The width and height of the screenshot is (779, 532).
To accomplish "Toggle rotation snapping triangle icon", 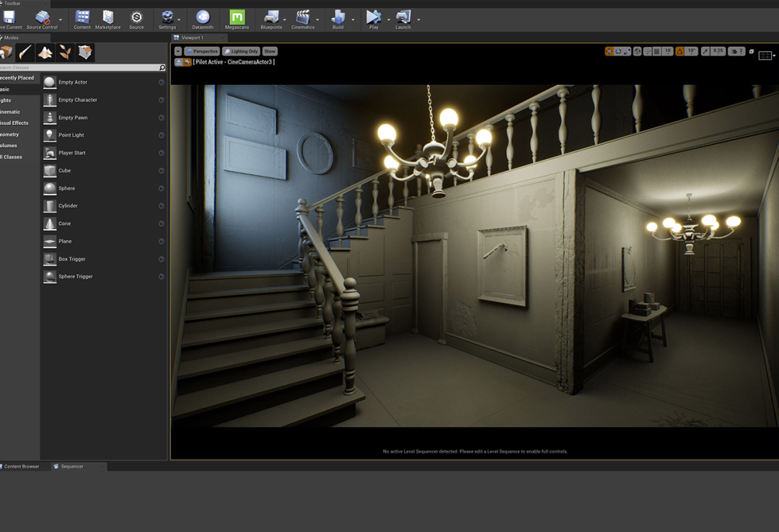I will coord(679,51).
